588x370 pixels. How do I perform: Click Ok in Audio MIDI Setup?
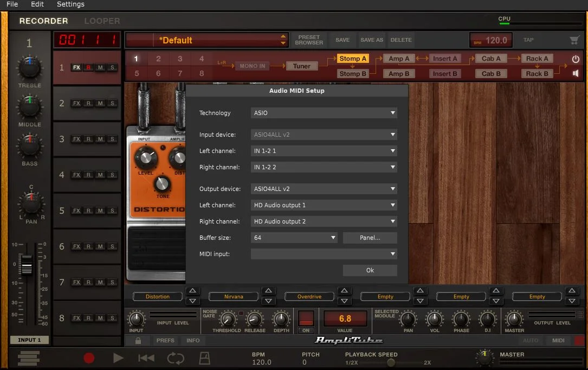coord(370,270)
